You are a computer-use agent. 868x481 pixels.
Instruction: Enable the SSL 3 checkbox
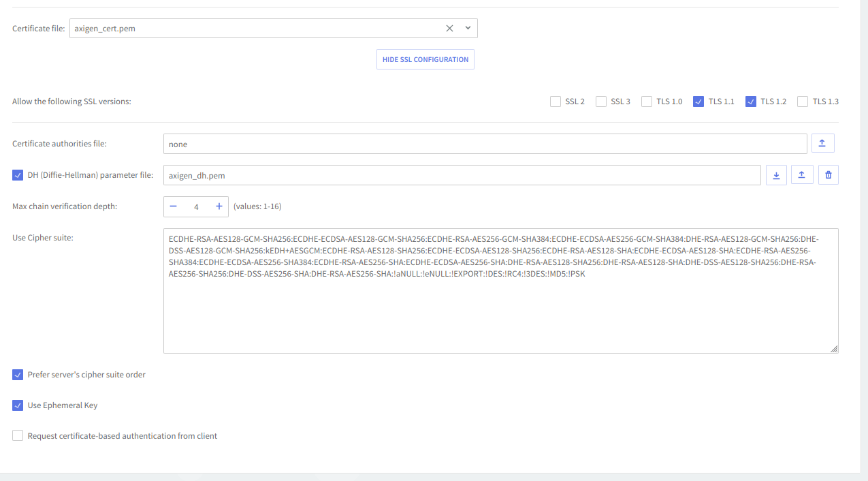coord(601,102)
